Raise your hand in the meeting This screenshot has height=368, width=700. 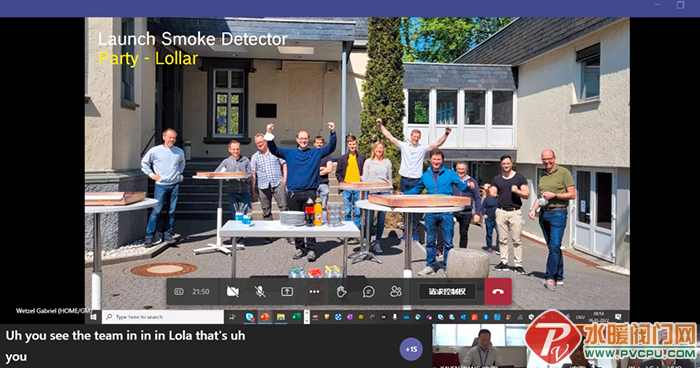[x=342, y=292]
